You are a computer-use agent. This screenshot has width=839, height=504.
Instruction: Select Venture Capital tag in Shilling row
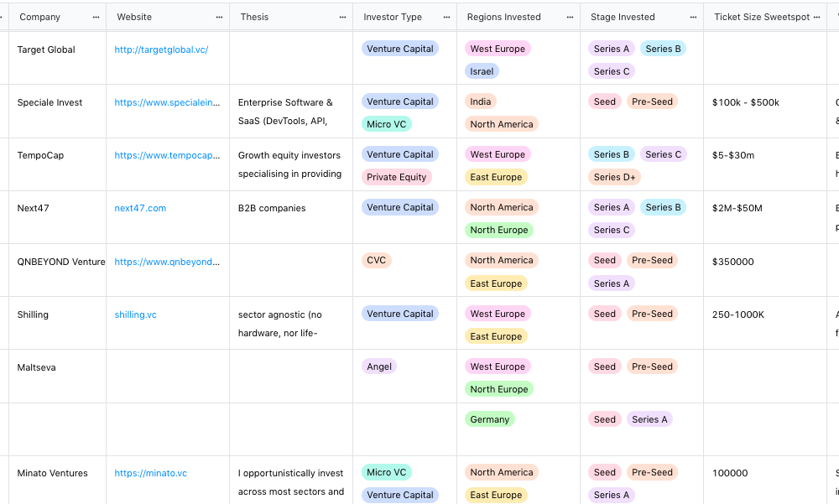[399, 314]
